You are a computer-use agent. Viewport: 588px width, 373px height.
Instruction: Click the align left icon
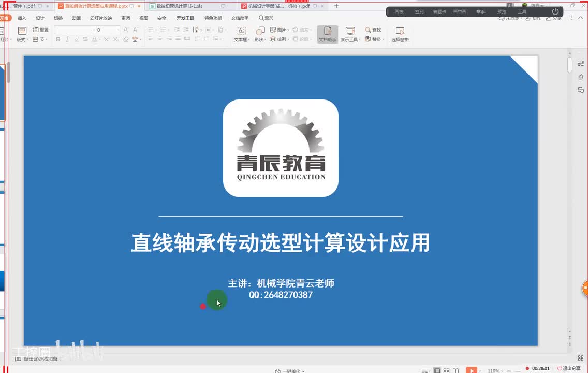[151, 39]
